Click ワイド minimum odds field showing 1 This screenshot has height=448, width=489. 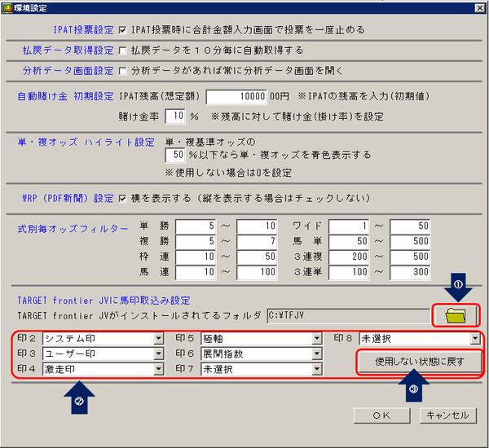[349, 226]
